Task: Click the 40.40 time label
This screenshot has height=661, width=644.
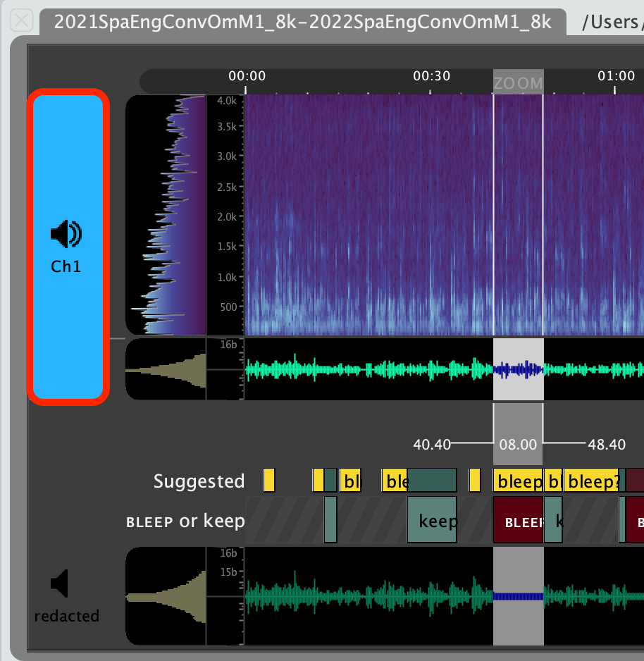Action: tap(432, 445)
